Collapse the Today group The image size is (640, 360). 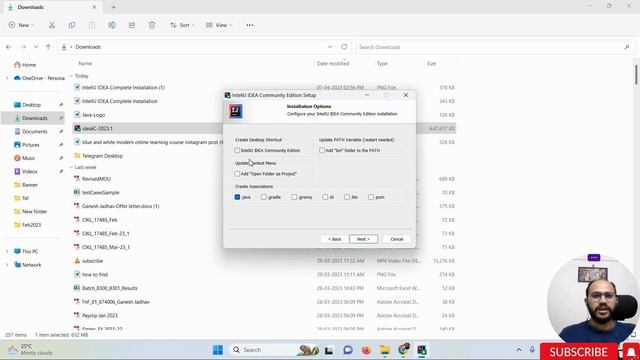(x=71, y=76)
